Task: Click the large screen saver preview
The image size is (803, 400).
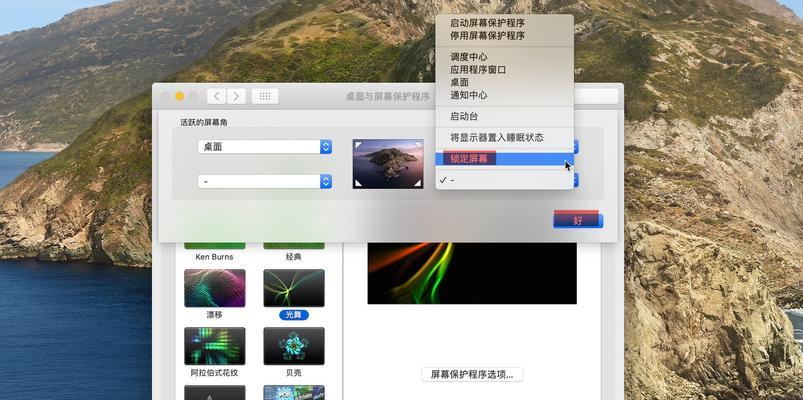Action: (x=472, y=273)
